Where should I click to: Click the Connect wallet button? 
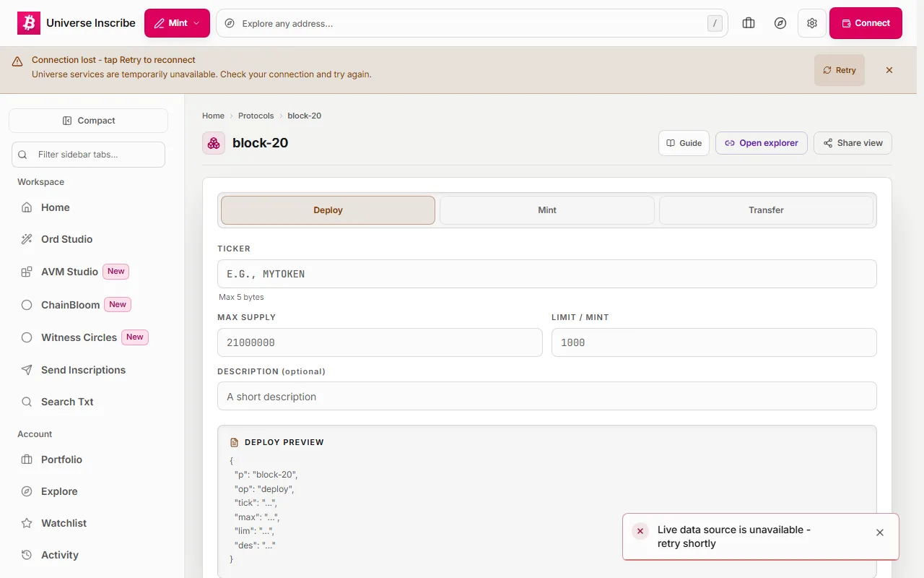(x=866, y=23)
